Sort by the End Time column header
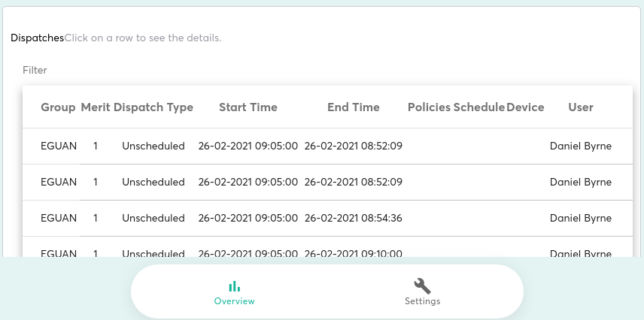This screenshot has width=644, height=320. pyautogui.click(x=353, y=107)
